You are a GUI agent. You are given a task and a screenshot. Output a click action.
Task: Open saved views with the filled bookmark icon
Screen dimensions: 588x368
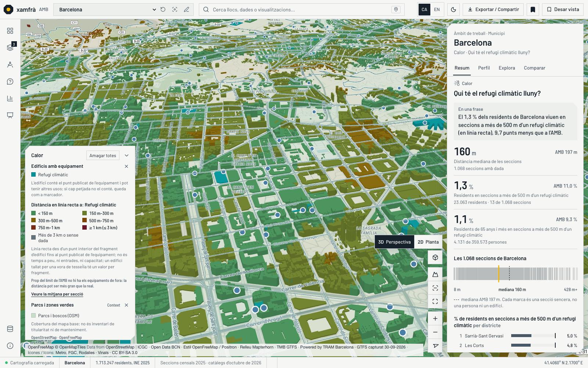533,10
